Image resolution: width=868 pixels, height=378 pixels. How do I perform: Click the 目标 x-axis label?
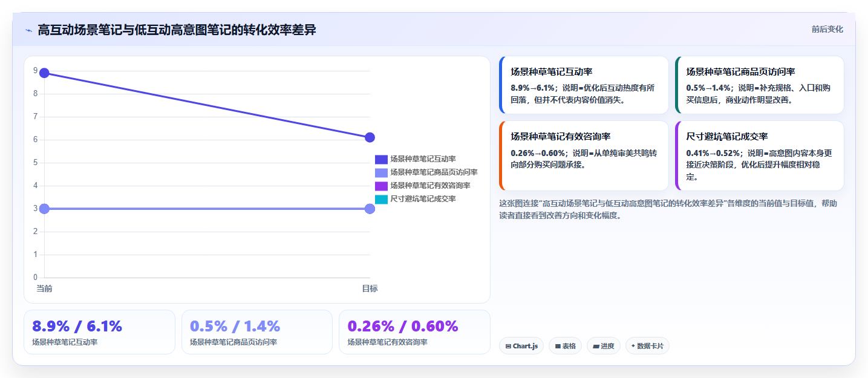click(x=370, y=289)
